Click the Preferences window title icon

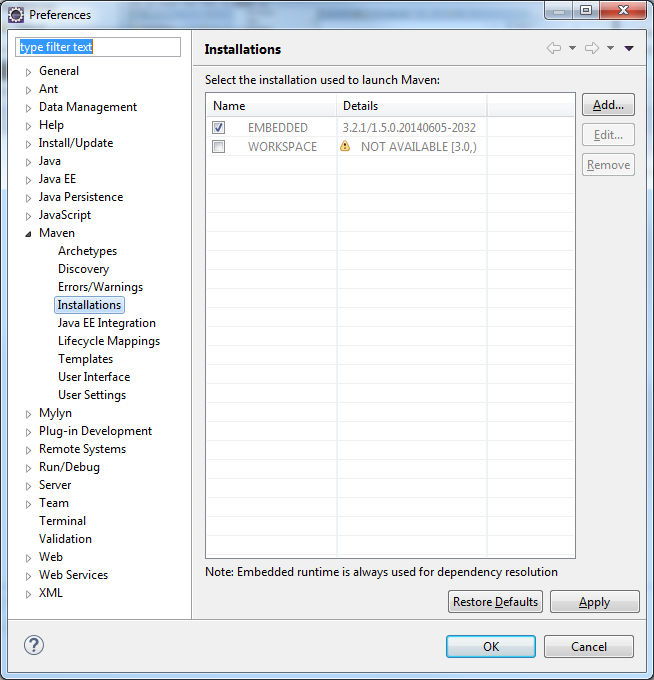15,14
